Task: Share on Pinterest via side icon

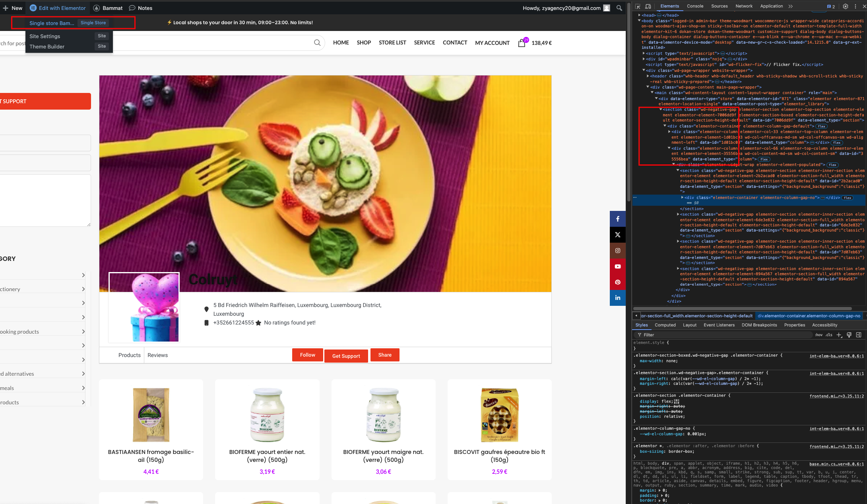Action: (x=618, y=282)
